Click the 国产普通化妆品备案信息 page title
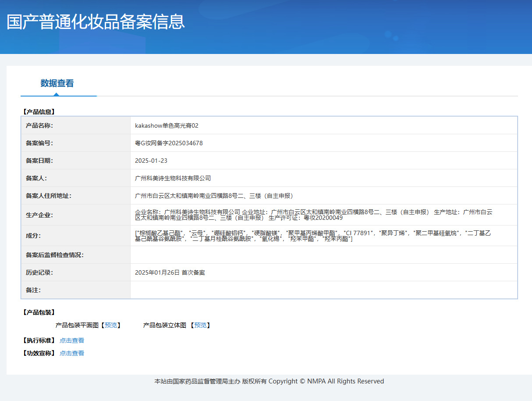This screenshot has width=532, height=401. click(96, 22)
